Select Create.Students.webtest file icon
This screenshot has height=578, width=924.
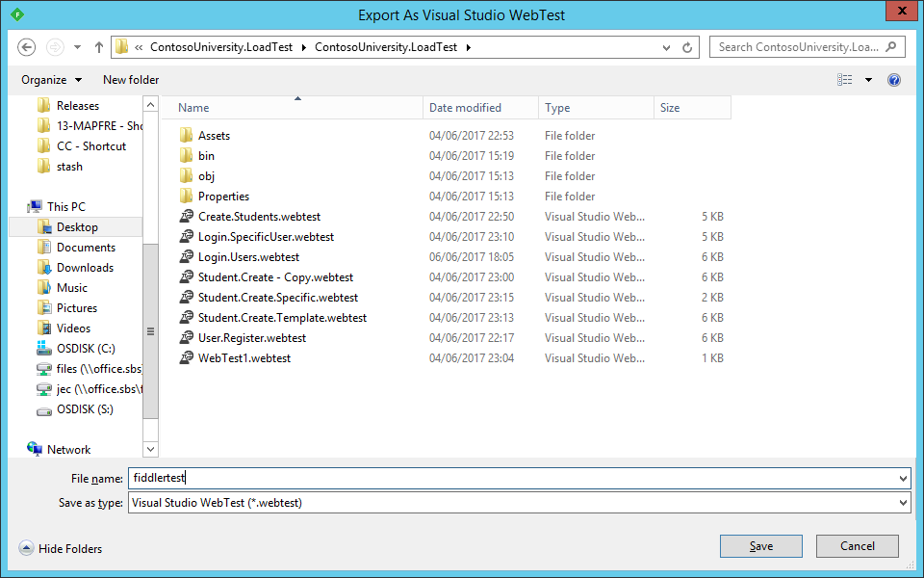(x=186, y=217)
